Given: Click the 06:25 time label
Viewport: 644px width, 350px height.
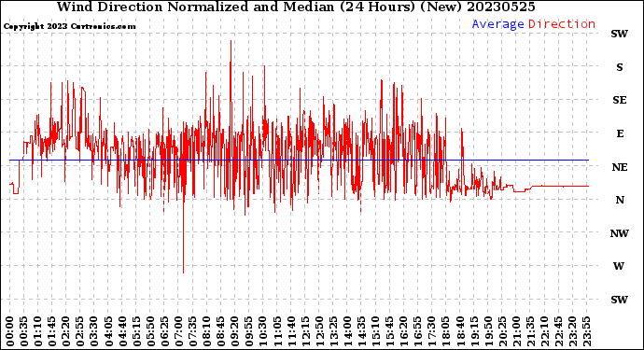Looking at the screenshot, I should pos(164,331).
